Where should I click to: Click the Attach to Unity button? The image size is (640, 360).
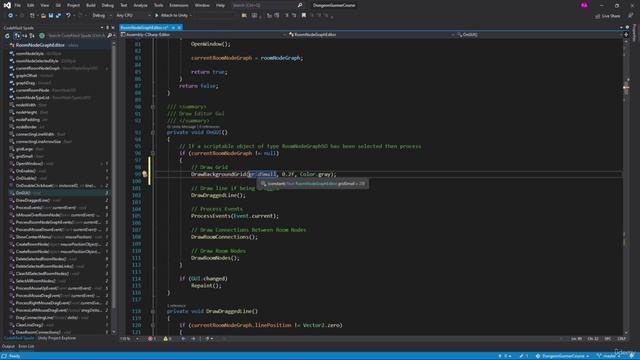click(x=171, y=16)
